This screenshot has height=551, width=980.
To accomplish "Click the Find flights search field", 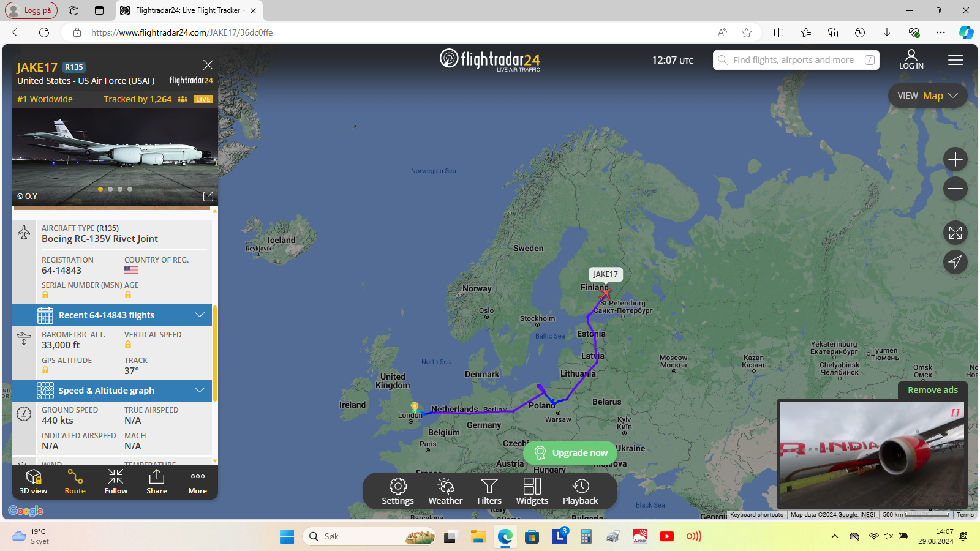I will (x=796, y=60).
